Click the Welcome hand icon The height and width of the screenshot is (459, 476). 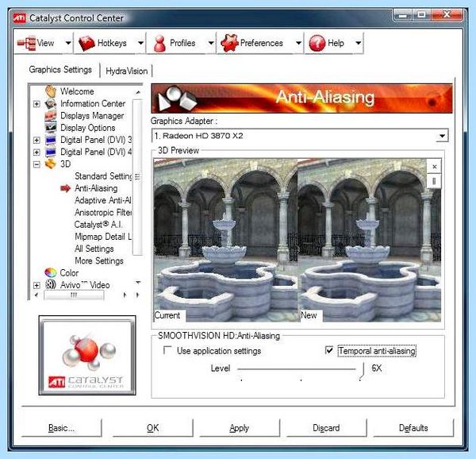[51, 91]
